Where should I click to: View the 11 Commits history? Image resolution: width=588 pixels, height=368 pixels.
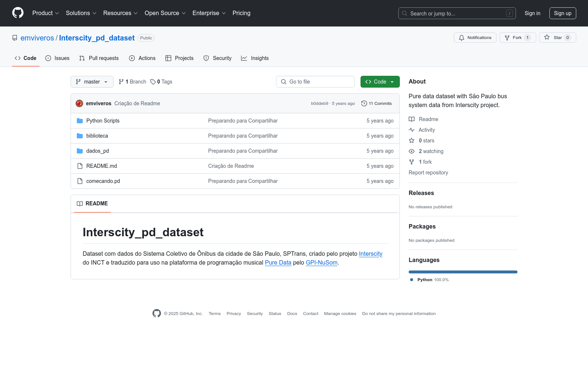[x=376, y=103]
